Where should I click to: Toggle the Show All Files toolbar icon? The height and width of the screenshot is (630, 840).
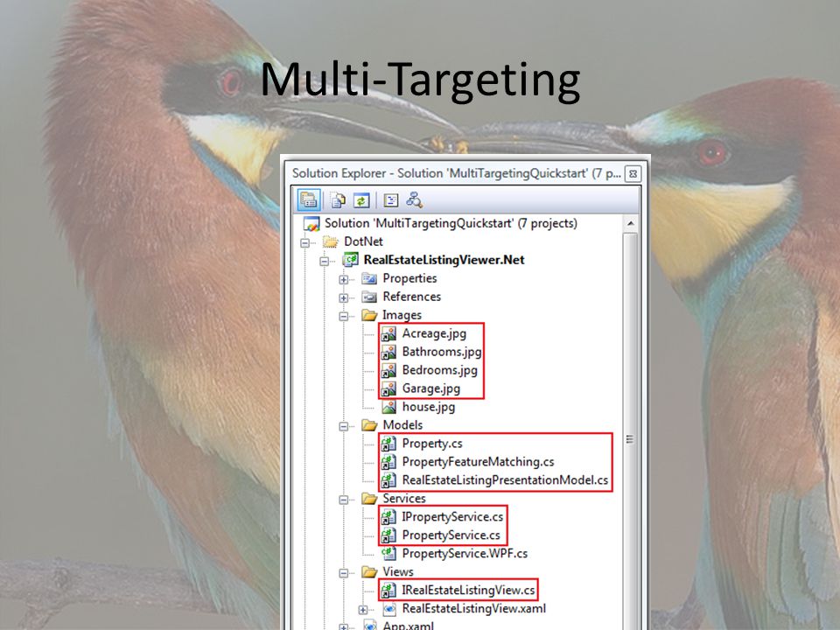point(338,200)
